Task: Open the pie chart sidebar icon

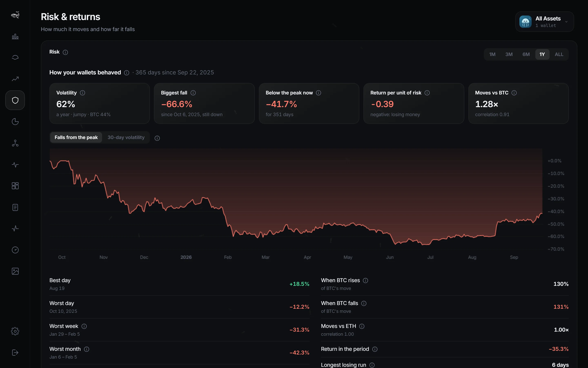Action: pos(15,122)
